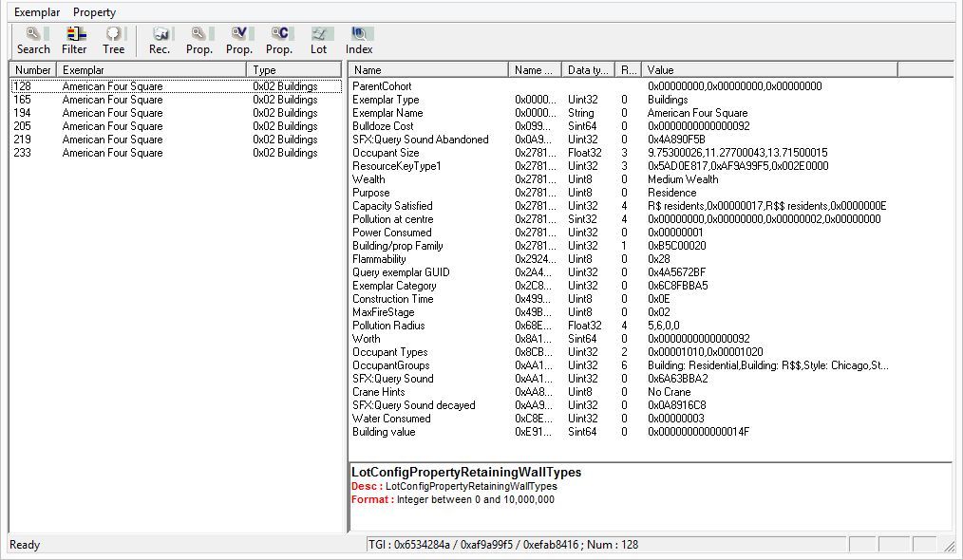
Task: Click the No Crane value cell
Action: click(669, 392)
